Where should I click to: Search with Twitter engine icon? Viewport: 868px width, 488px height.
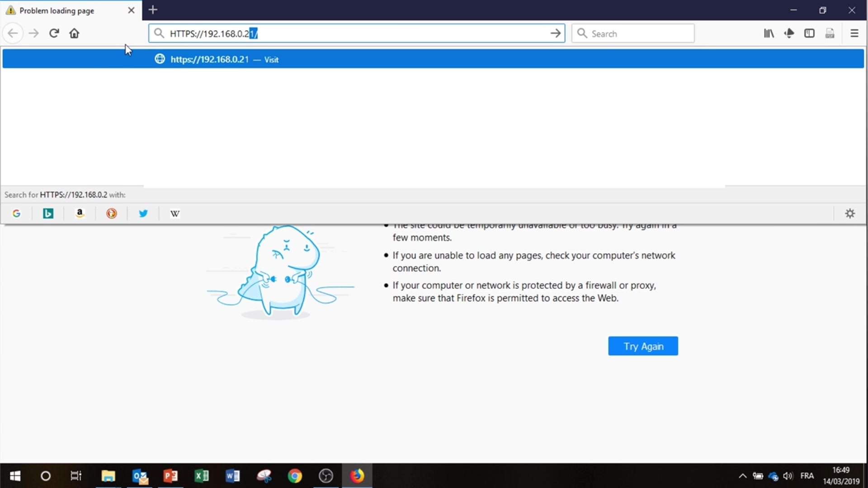coord(143,213)
